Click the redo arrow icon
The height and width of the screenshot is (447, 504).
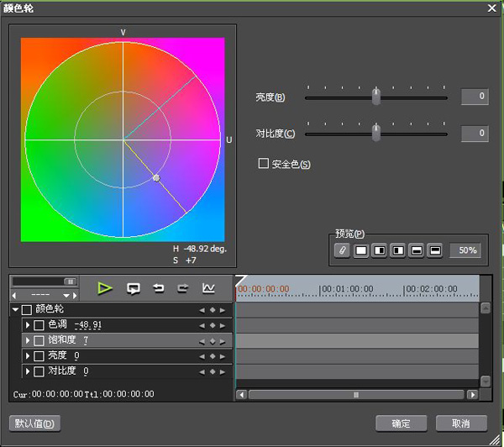point(183,288)
